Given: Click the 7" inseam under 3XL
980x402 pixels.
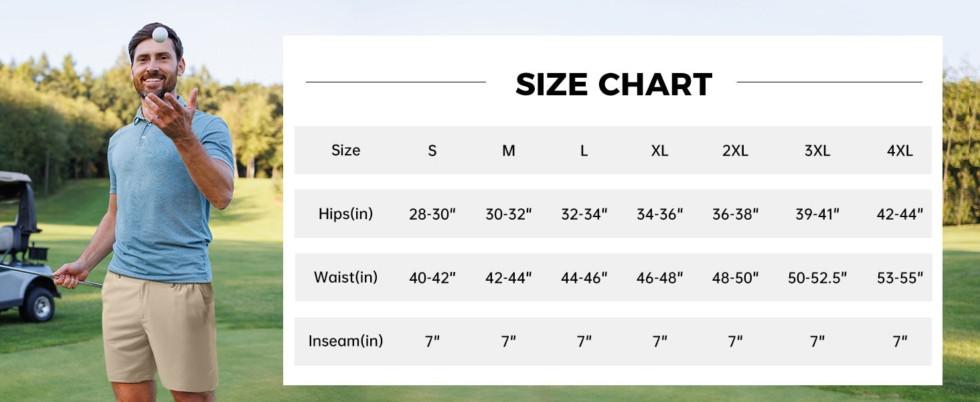Looking at the screenshot, I should click(817, 341).
